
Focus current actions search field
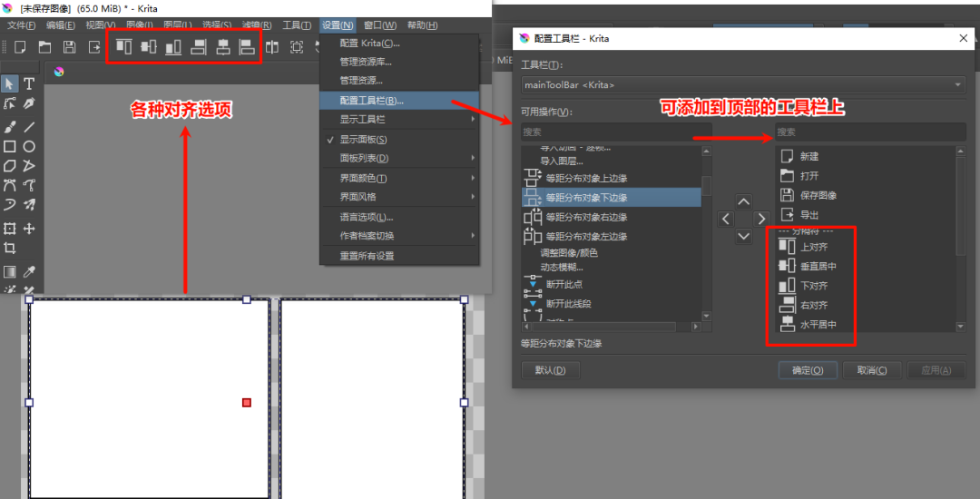pos(870,132)
